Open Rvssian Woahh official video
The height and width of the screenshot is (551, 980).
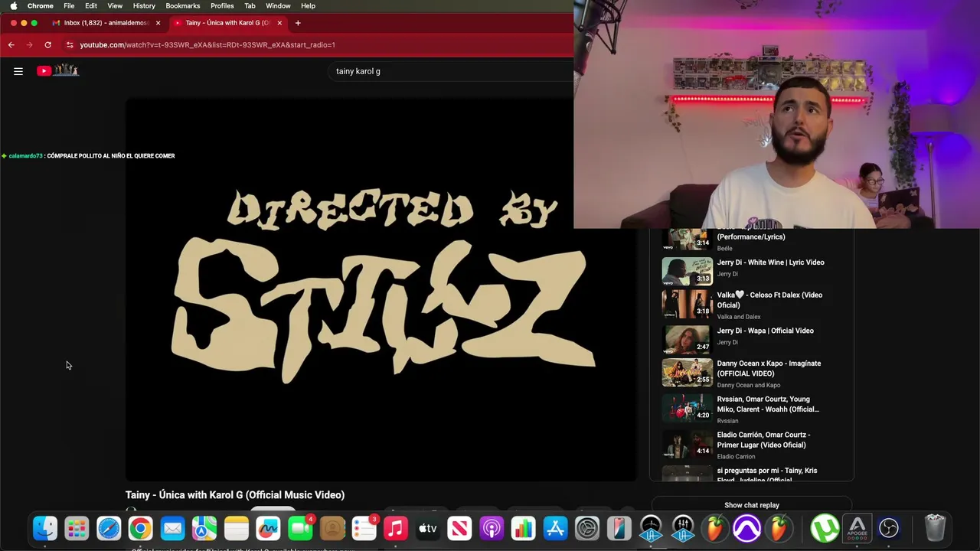tap(768, 404)
